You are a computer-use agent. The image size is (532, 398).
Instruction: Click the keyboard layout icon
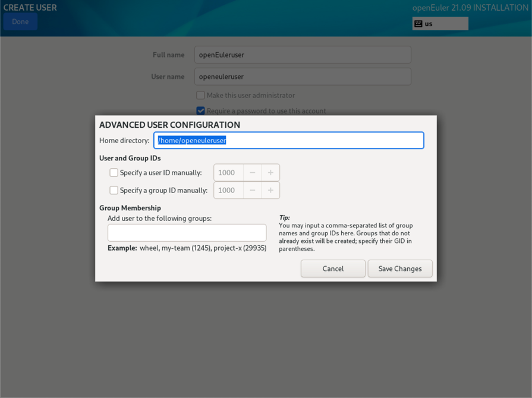coord(418,24)
